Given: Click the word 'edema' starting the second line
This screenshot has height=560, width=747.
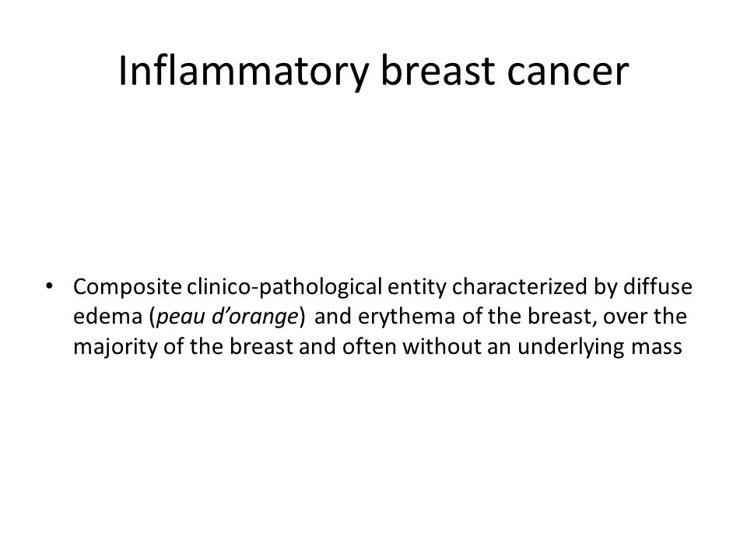Looking at the screenshot, I should coord(108,317).
